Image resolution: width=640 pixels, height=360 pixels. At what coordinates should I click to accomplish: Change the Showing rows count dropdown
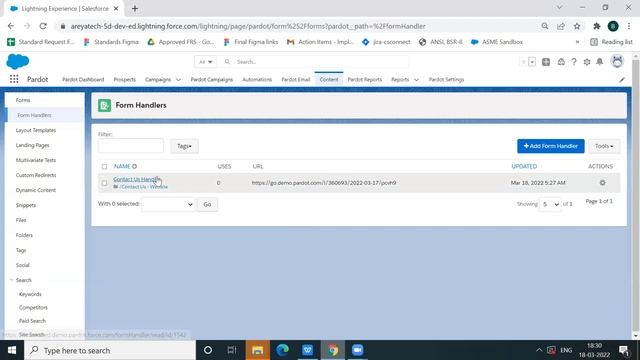pos(550,204)
